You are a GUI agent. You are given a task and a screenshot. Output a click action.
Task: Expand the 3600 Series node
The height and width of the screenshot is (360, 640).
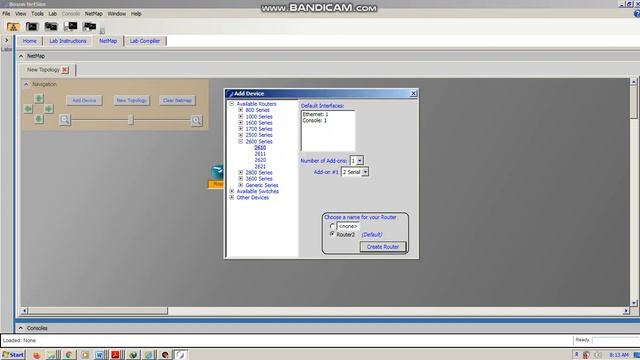(x=240, y=179)
